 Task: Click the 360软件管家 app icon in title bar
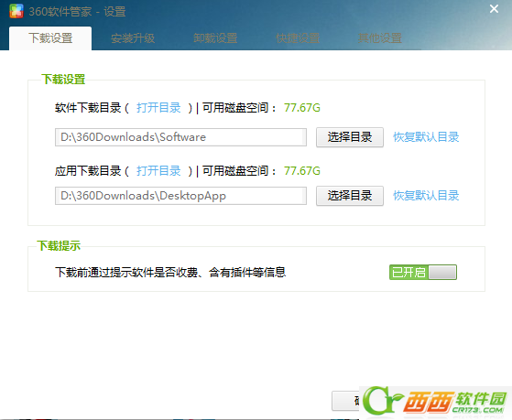coord(16,11)
